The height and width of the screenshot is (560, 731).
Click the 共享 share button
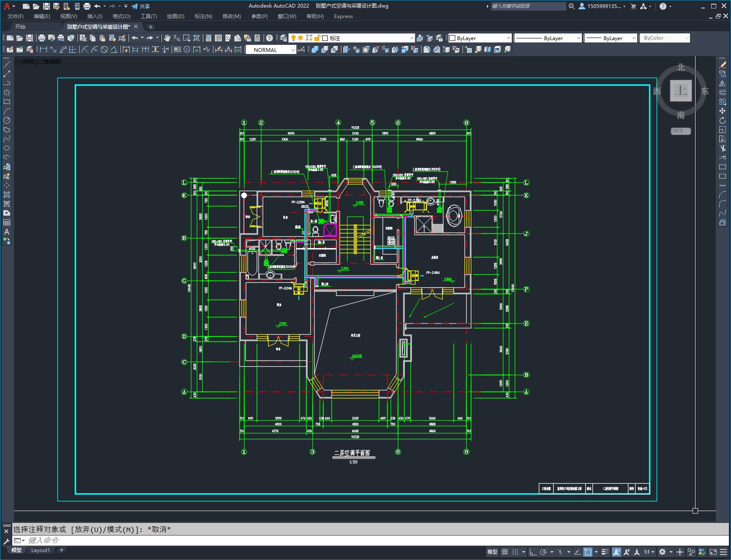[x=141, y=6]
